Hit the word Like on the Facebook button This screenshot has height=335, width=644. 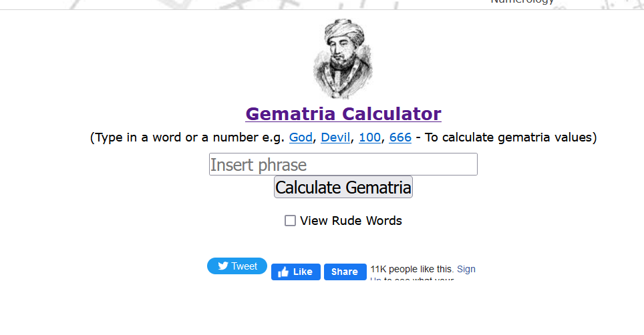tap(303, 272)
